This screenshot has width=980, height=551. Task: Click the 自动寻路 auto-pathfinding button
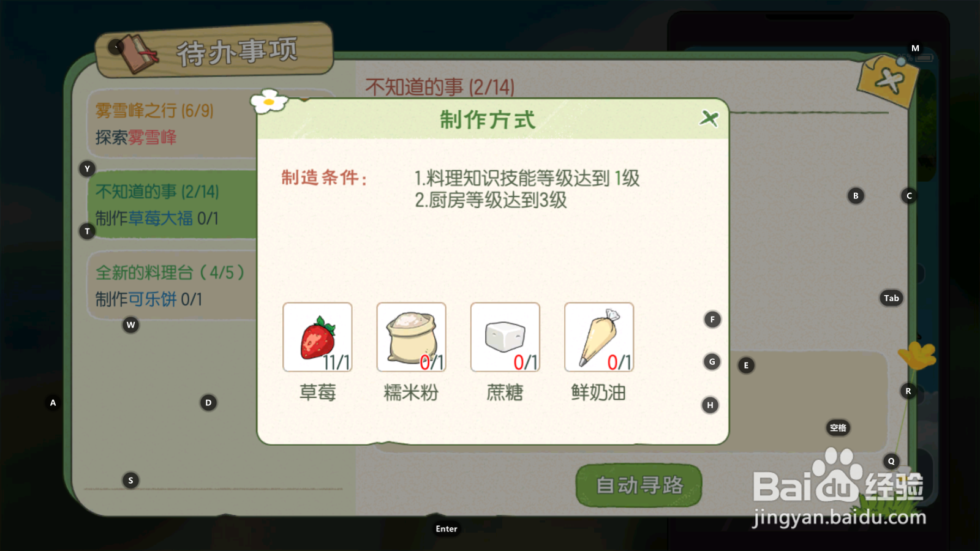(x=639, y=485)
